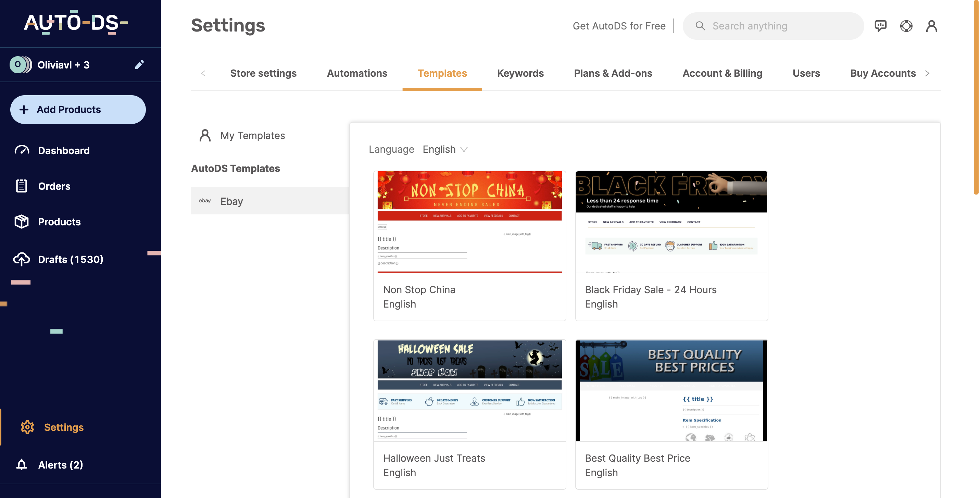Click the Add Products button
The image size is (980, 498).
coord(78,110)
